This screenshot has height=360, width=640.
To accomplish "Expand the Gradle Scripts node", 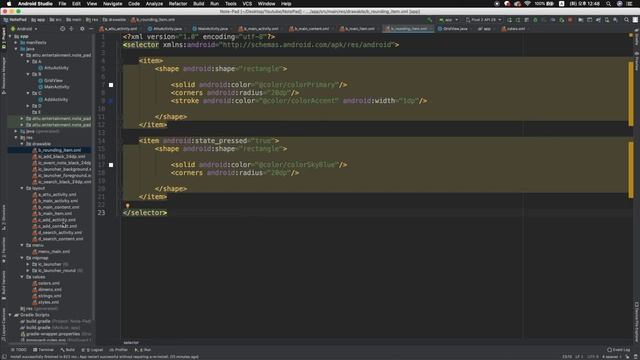I will 10,315.
